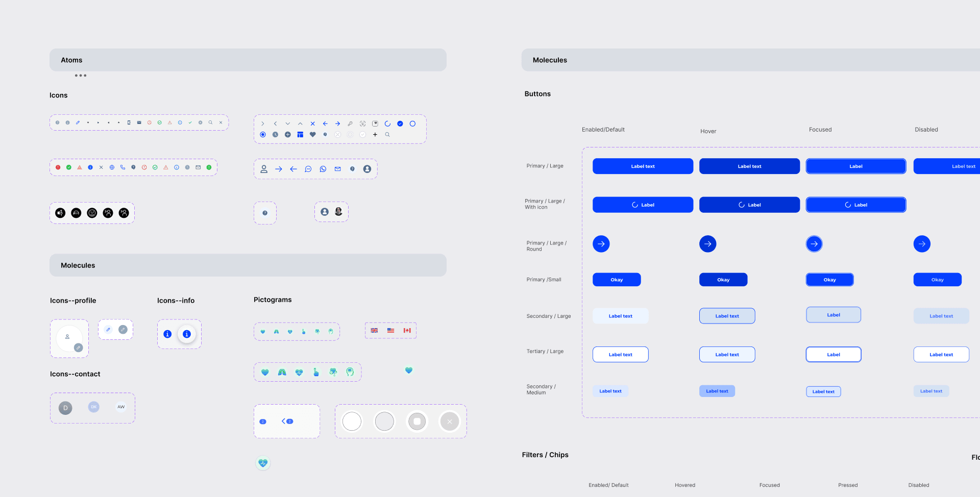Image resolution: width=980 pixels, height=497 pixels.
Task: Click the elevated info icon with shadow
Action: pyautogui.click(x=187, y=334)
